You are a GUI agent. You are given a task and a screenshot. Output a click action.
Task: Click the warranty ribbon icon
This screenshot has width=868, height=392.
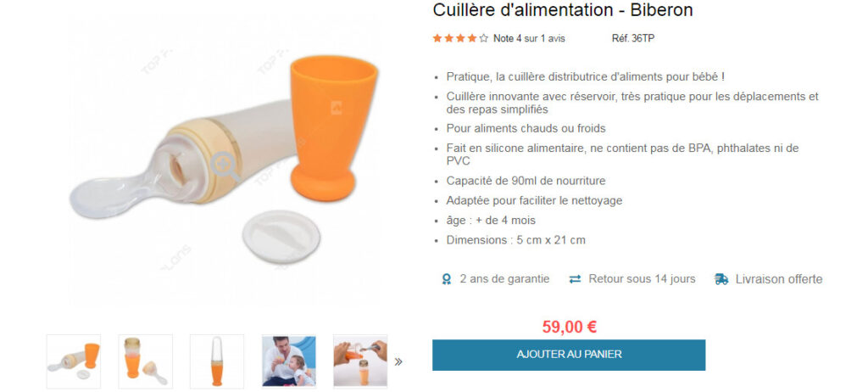tap(446, 279)
